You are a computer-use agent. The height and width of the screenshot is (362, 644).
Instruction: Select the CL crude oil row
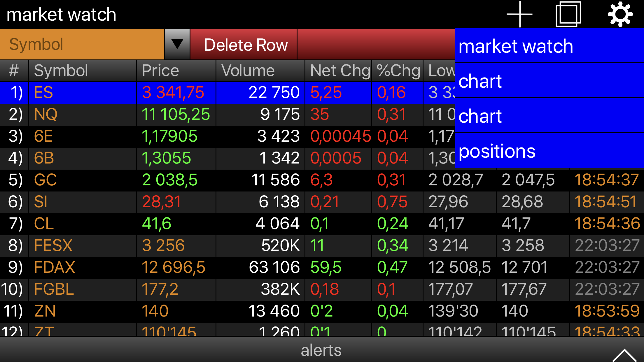[x=44, y=224]
